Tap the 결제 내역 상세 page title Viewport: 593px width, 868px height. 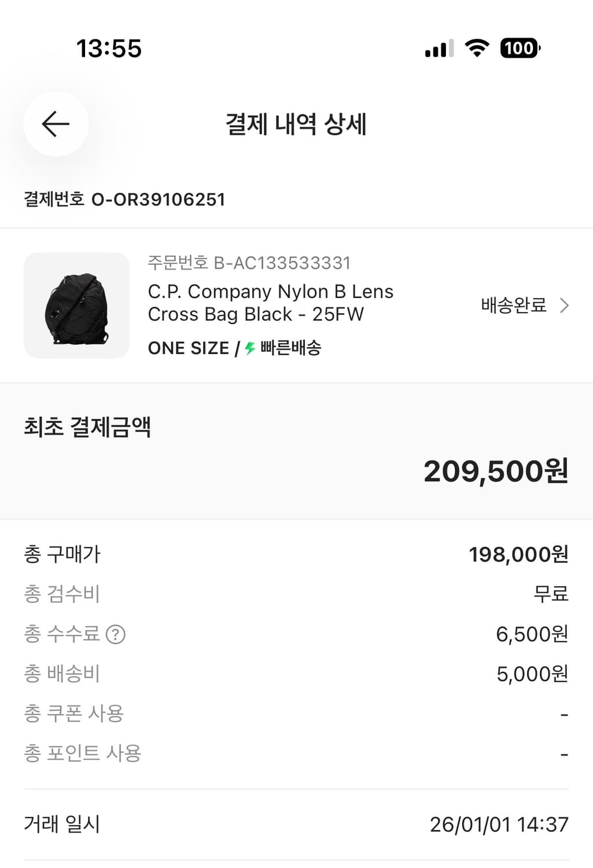(296, 124)
